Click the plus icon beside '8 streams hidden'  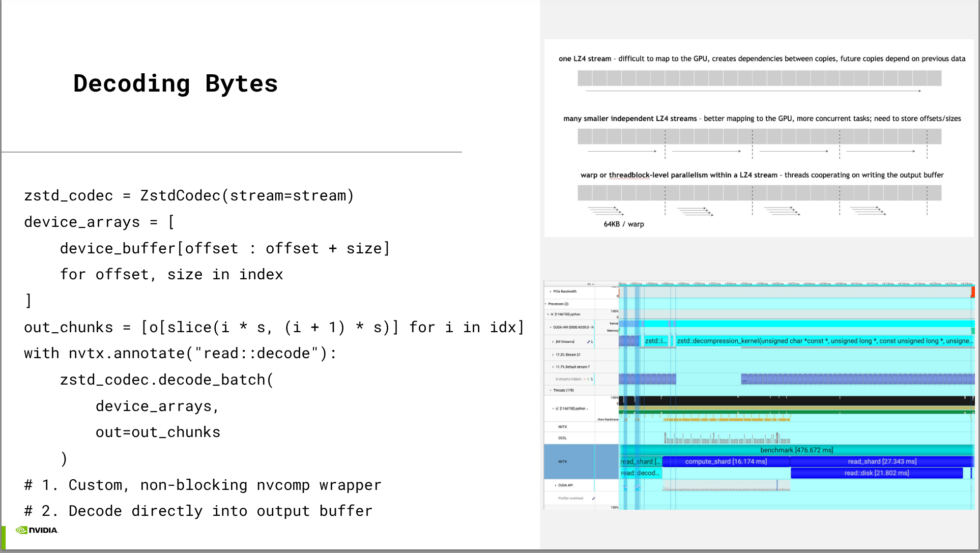(588, 379)
